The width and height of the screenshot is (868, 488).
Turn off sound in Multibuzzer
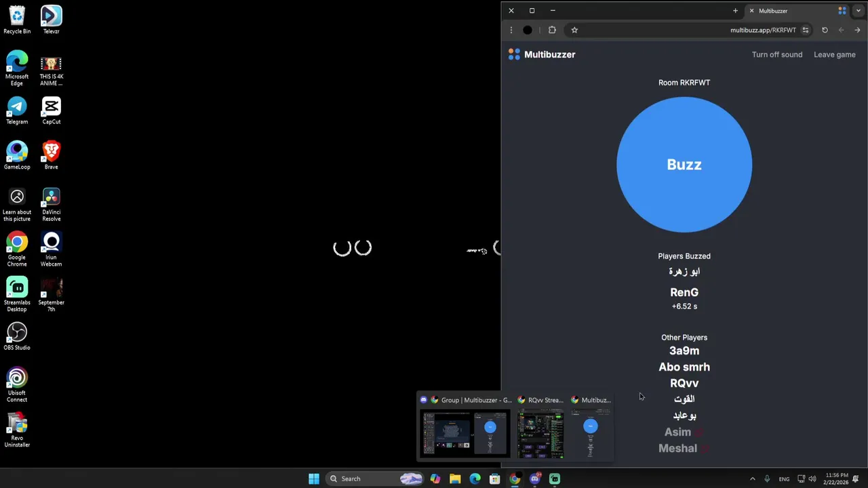(776, 54)
